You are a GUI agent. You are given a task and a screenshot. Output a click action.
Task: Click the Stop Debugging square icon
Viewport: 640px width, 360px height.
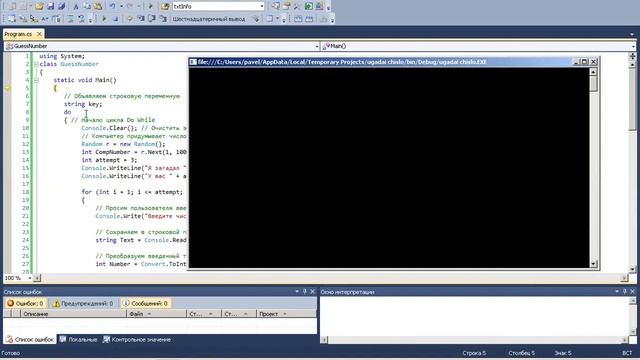[x=115, y=19]
